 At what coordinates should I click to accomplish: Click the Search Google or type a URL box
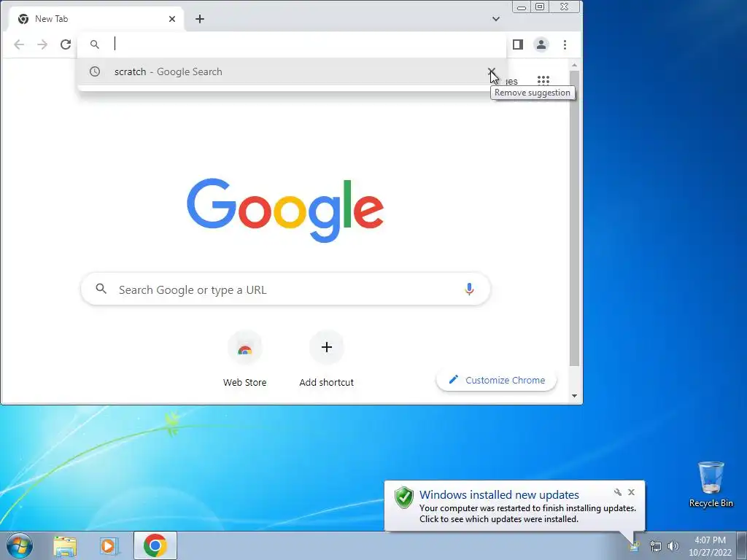(x=286, y=289)
